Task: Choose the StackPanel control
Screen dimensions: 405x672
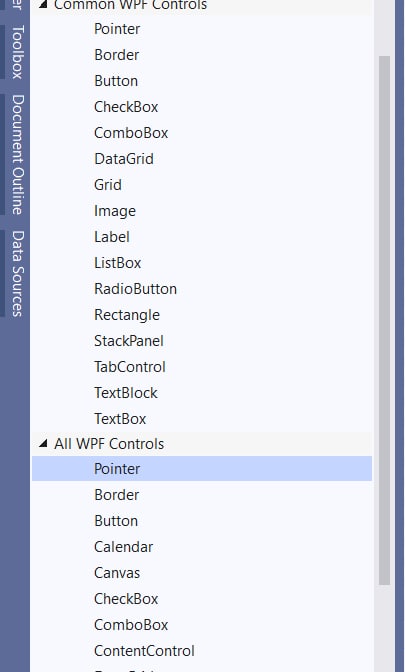Action: point(129,341)
